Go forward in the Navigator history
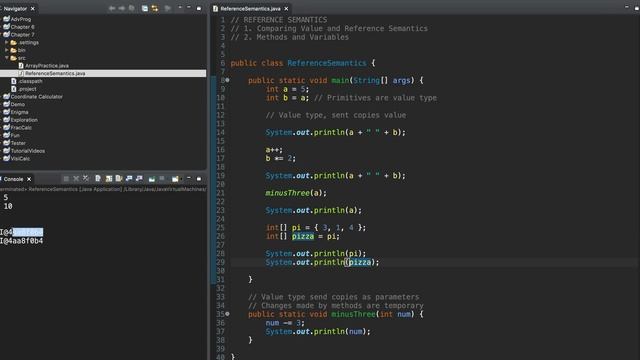This screenshot has width=640, height=360. point(122,9)
